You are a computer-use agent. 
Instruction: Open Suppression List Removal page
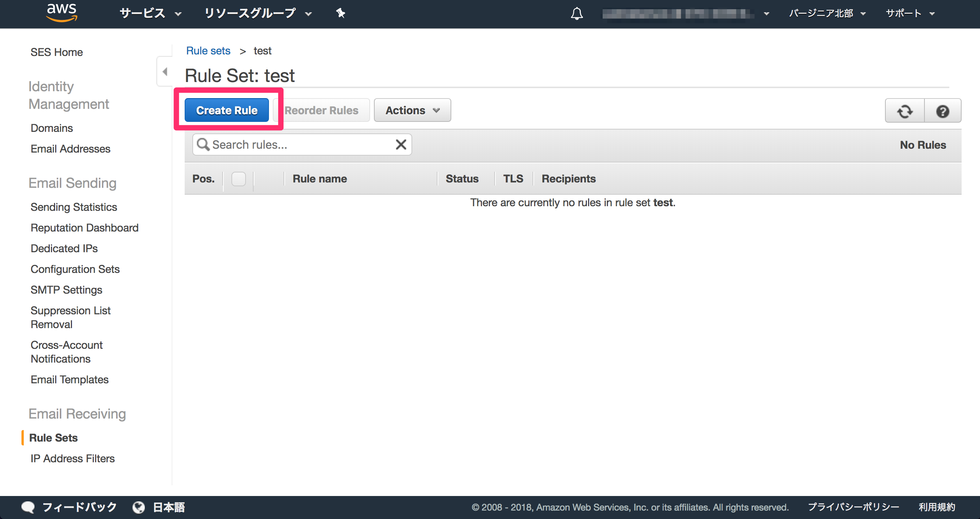pos(70,317)
